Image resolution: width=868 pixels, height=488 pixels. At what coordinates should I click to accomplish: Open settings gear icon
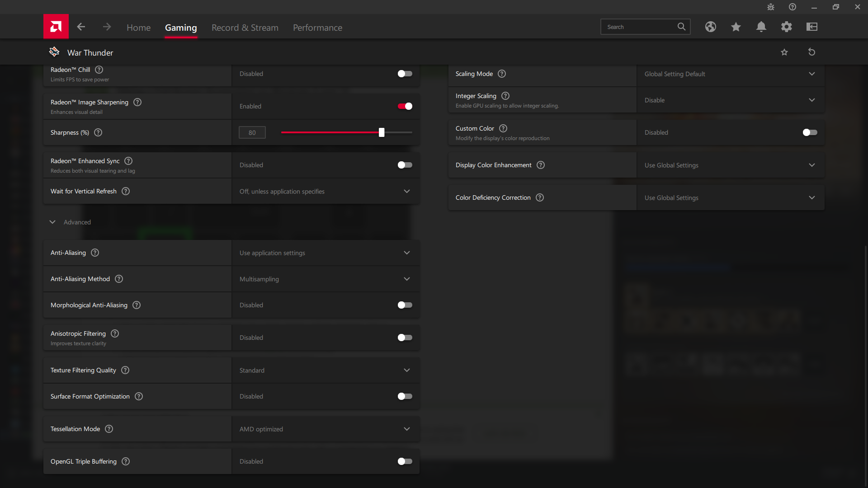click(x=787, y=27)
